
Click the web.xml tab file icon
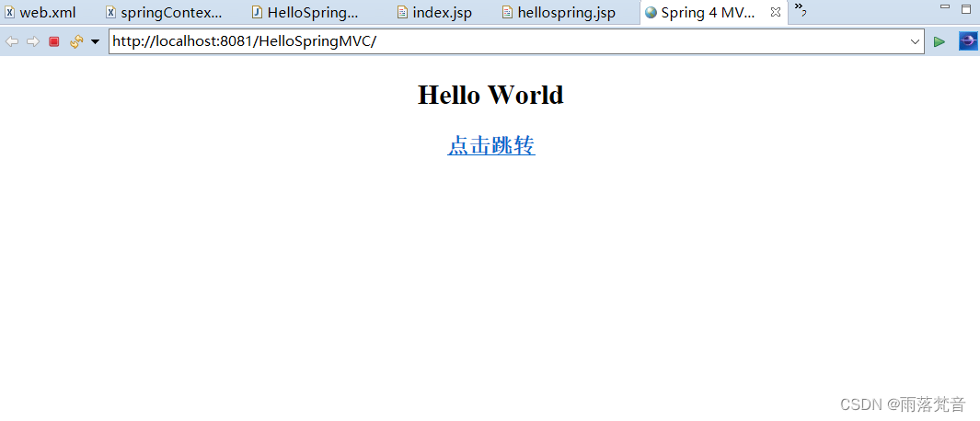(x=10, y=13)
